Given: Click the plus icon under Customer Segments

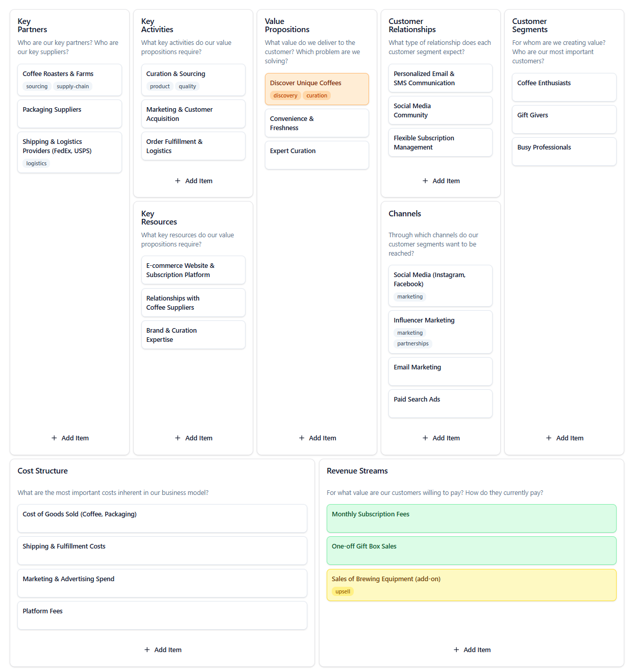Looking at the screenshot, I should [549, 438].
